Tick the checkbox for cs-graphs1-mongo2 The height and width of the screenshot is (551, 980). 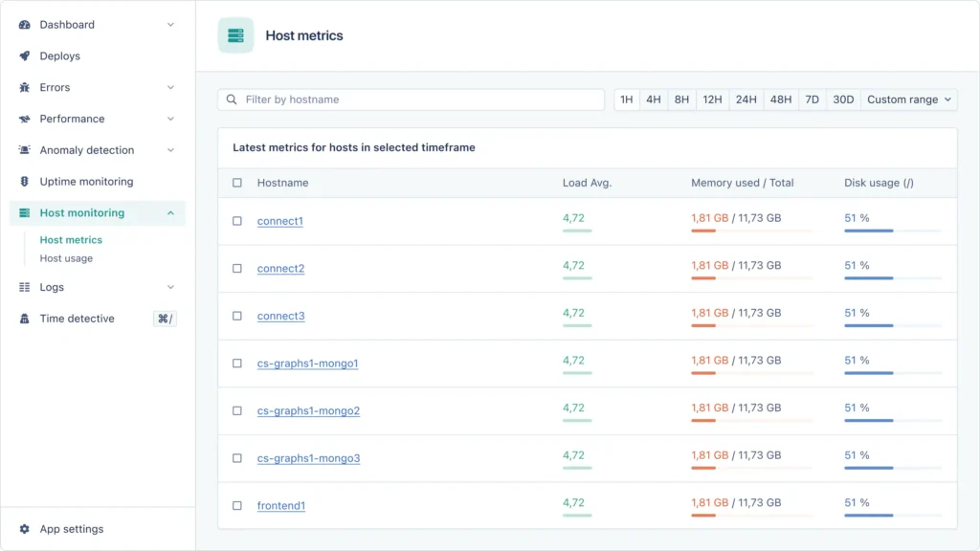(236, 409)
